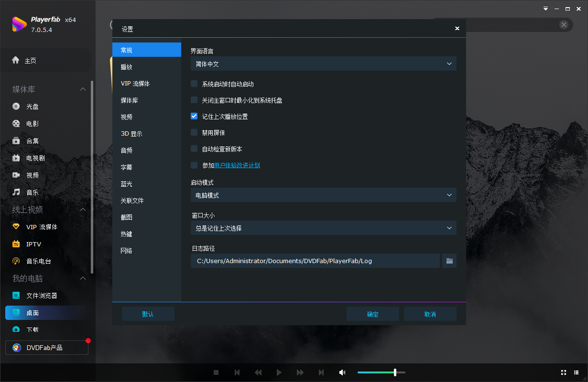
Task: Click the 默认 (Default) button
Action: click(x=148, y=314)
